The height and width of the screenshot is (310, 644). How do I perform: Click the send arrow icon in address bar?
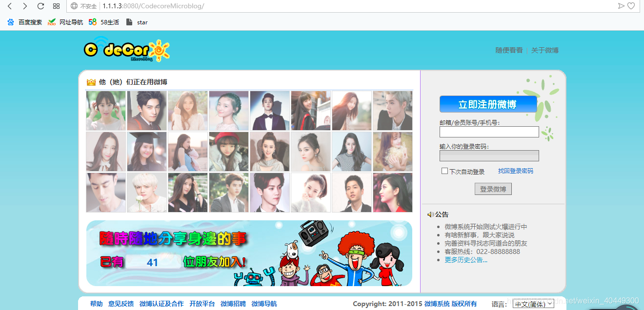pos(621,6)
